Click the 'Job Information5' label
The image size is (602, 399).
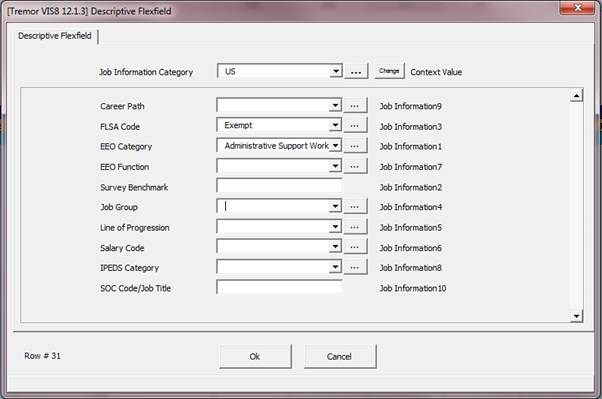[x=410, y=228]
